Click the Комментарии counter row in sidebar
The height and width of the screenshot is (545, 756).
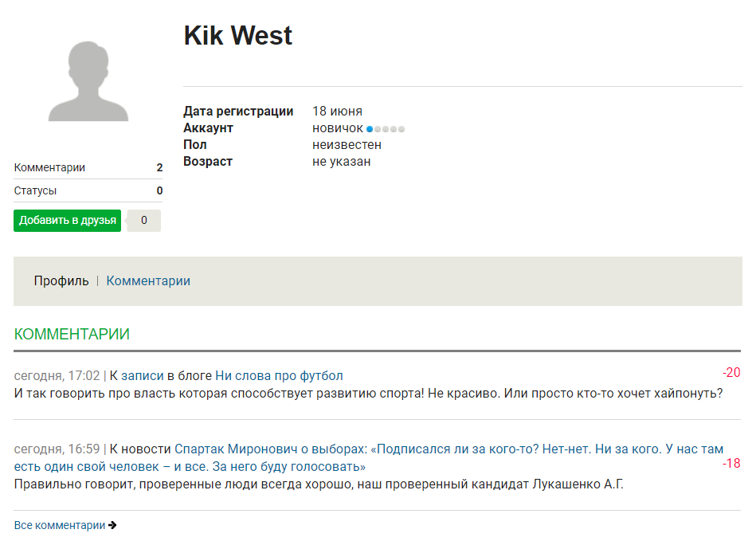point(88,167)
